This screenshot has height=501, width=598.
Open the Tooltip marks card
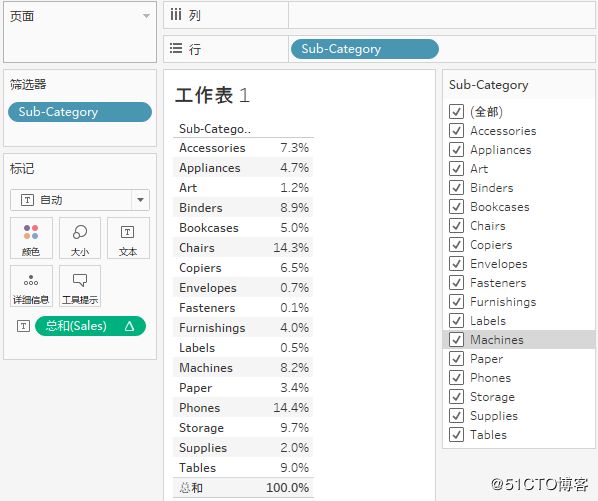pos(80,286)
